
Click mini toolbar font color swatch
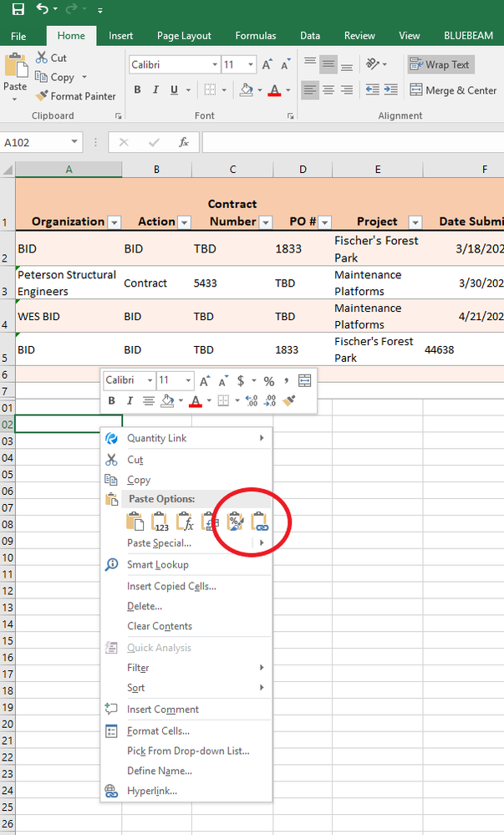196,401
